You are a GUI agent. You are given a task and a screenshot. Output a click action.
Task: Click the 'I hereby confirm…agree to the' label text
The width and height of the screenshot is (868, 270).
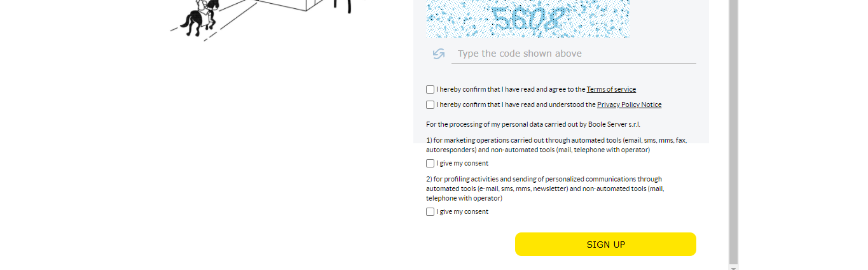coord(511,89)
